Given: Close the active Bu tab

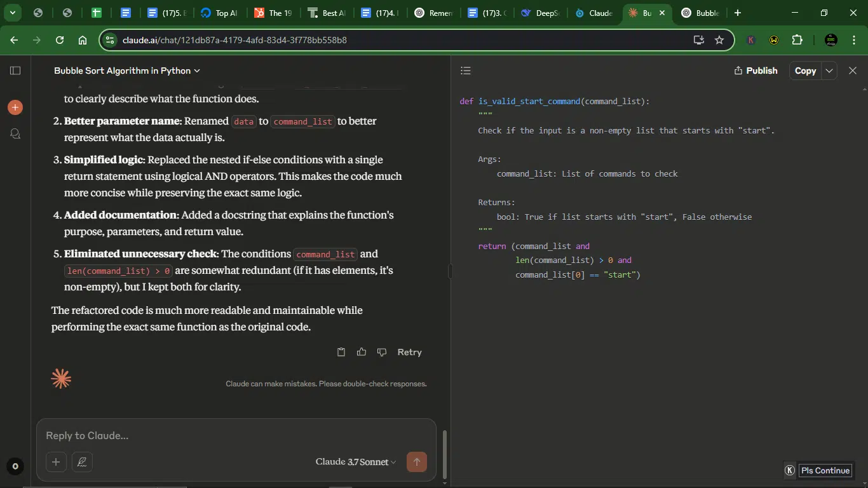Looking at the screenshot, I should pyautogui.click(x=662, y=13).
